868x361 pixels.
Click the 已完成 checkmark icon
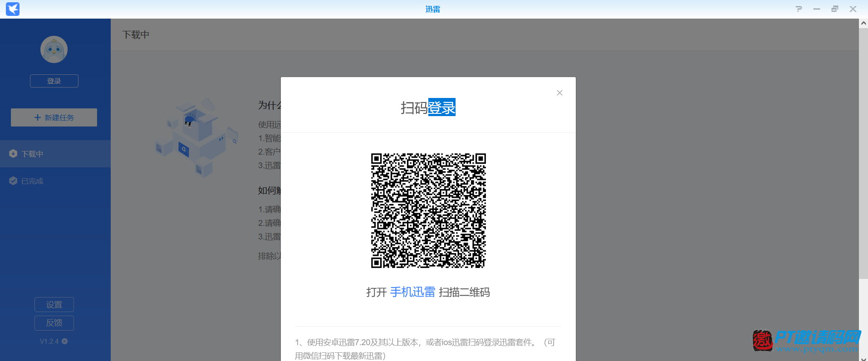(x=13, y=181)
